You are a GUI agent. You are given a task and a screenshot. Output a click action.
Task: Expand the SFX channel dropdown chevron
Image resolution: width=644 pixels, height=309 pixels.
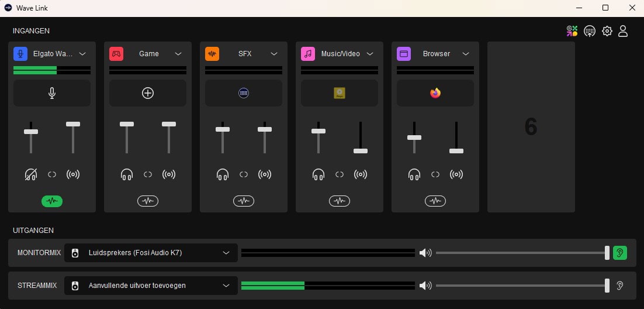(x=274, y=54)
